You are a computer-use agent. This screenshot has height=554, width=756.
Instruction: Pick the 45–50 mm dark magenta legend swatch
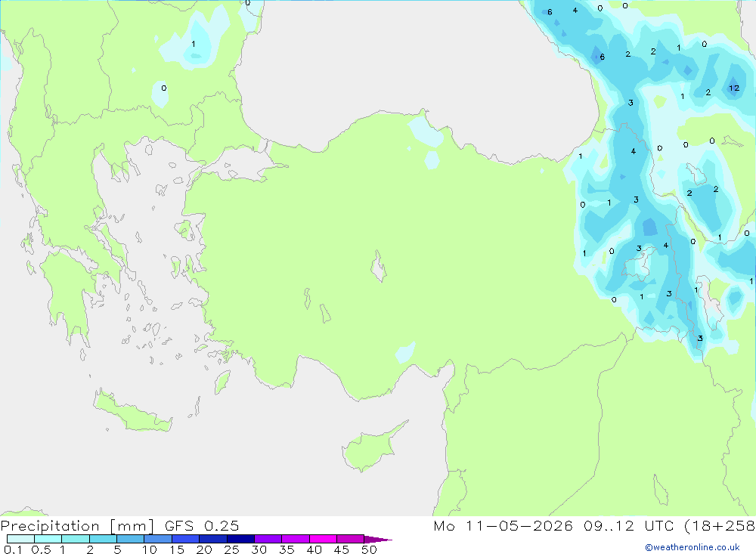click(x=351, y=539)
